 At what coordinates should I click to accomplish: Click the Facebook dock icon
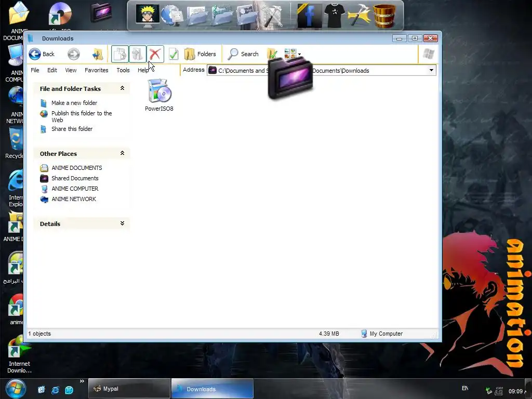tap(309, 15)
